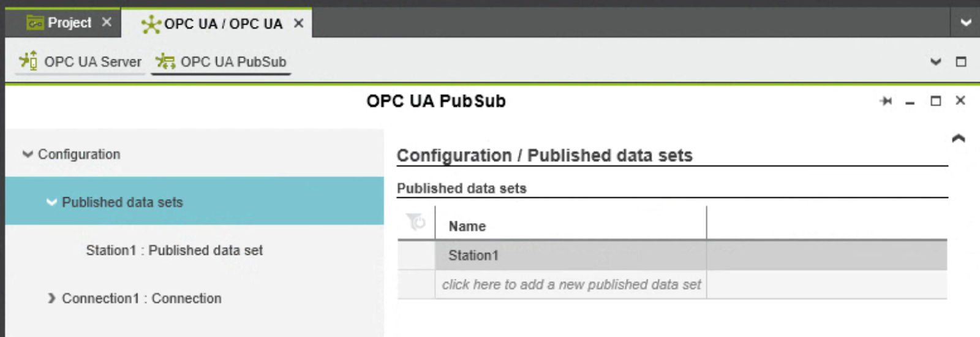980x337 pixels.
Task: Pin the OPC UA PubSub panel
Action: click(886, 101)
